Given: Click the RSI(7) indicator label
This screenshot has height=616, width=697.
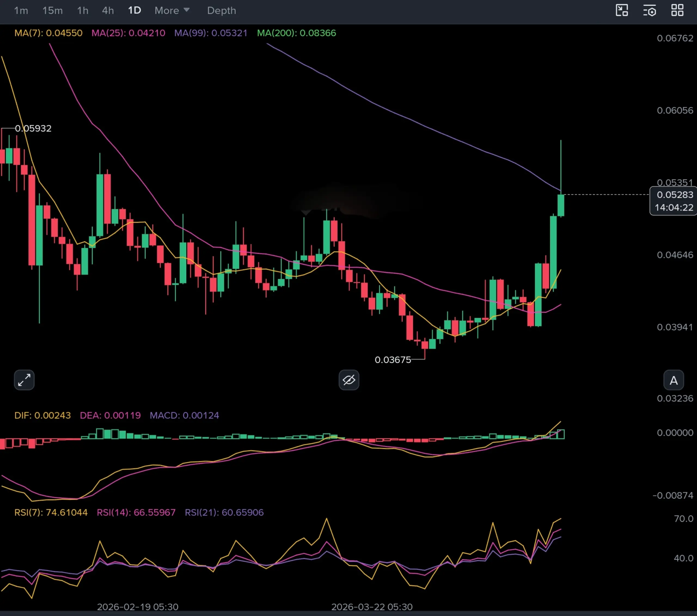Looking at the screenshot, I should (x=51, y=512).
